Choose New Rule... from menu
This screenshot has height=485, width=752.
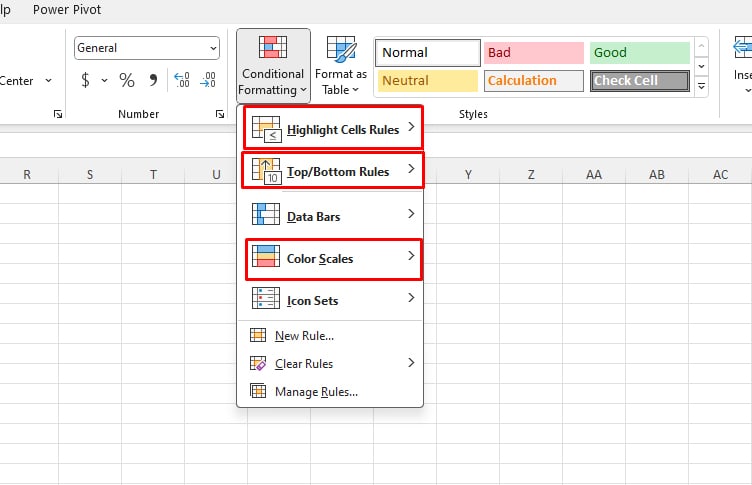point(330,336)
